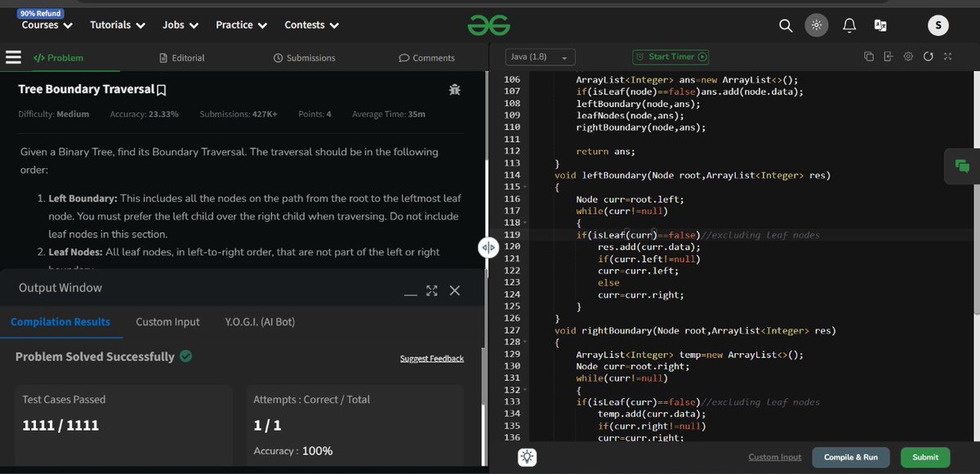Expand the Tutorials dropdown menu
The width and height of the screenshot is (980, 474).
point(118,25)
